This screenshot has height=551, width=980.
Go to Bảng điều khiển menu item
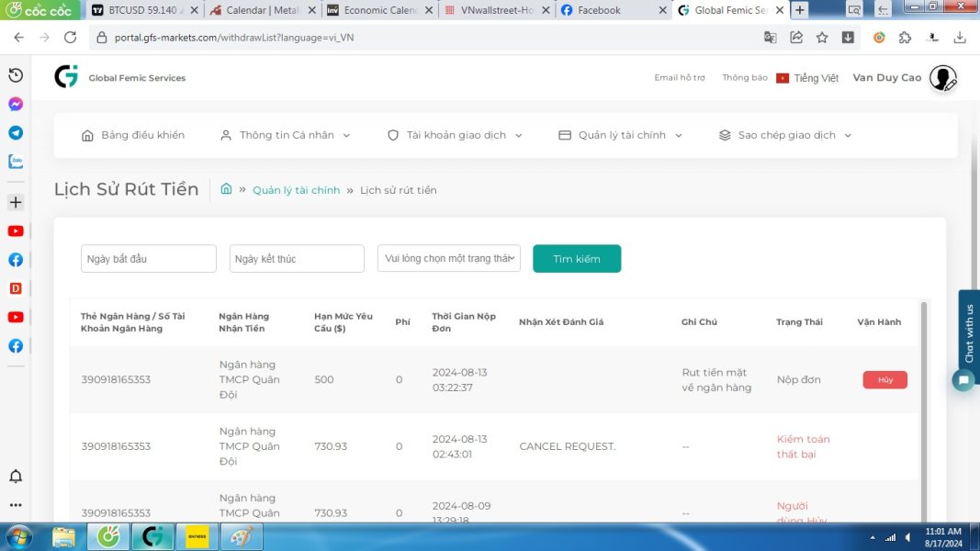[x=133, y=135]
